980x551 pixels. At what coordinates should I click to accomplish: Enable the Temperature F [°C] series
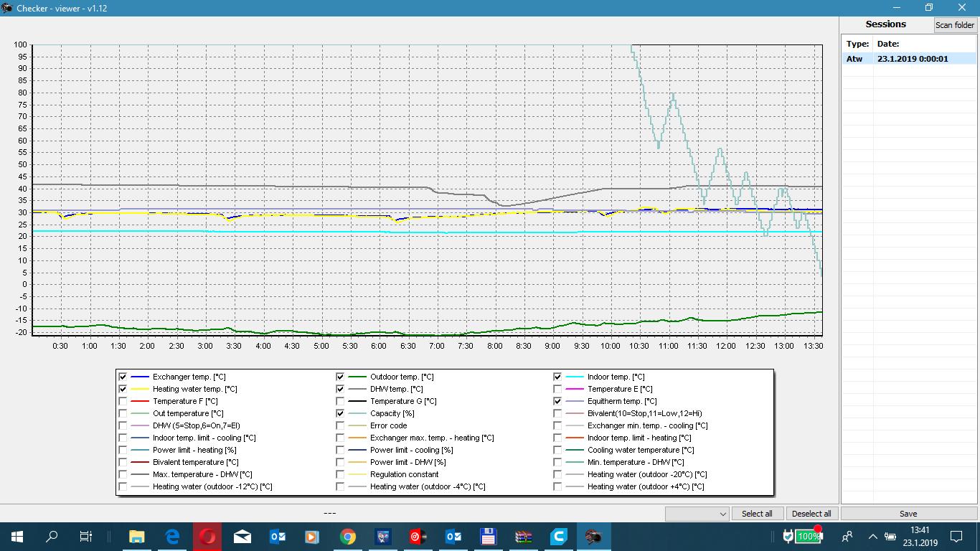point(123,401)
